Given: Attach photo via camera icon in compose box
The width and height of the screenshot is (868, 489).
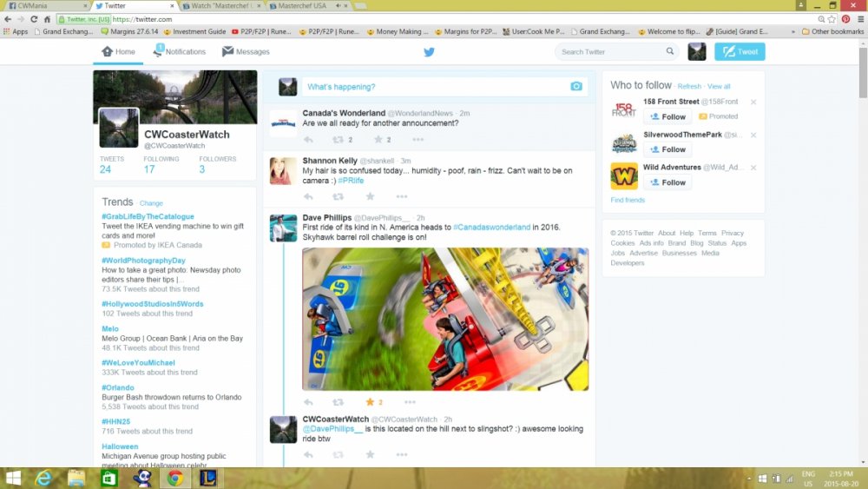Looking at the screenshot, I should point(576,86).
